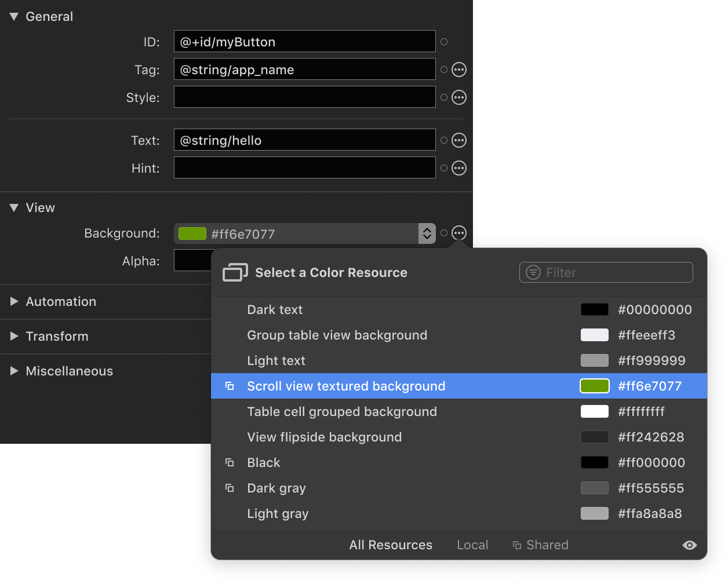The width and height of the screenshot is (728, 584).
Task: Open the ellipsis picker for the Tag attribute
Action: tap(458, 69)
